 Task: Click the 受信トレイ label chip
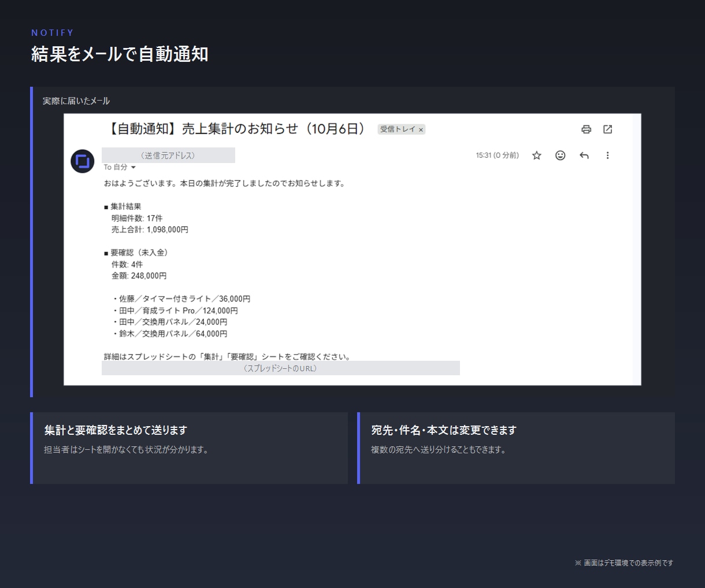[x=402, y=130]
